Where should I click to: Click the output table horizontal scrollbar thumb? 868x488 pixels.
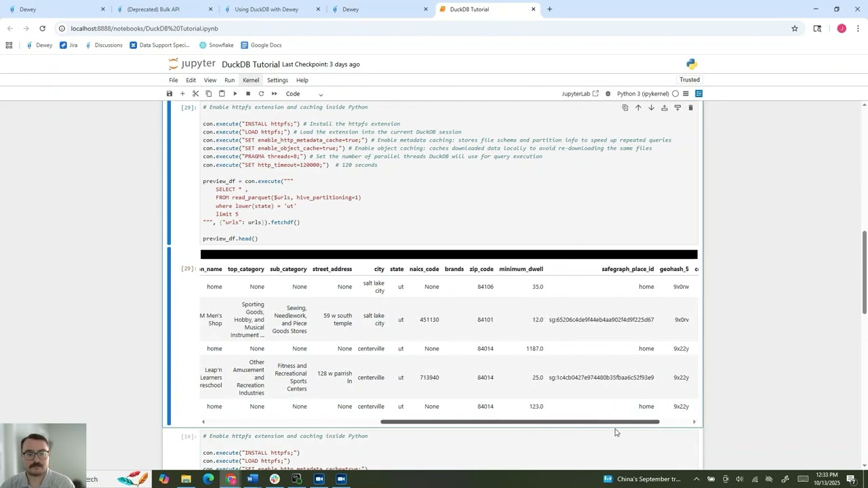click(x=520, y=422)
